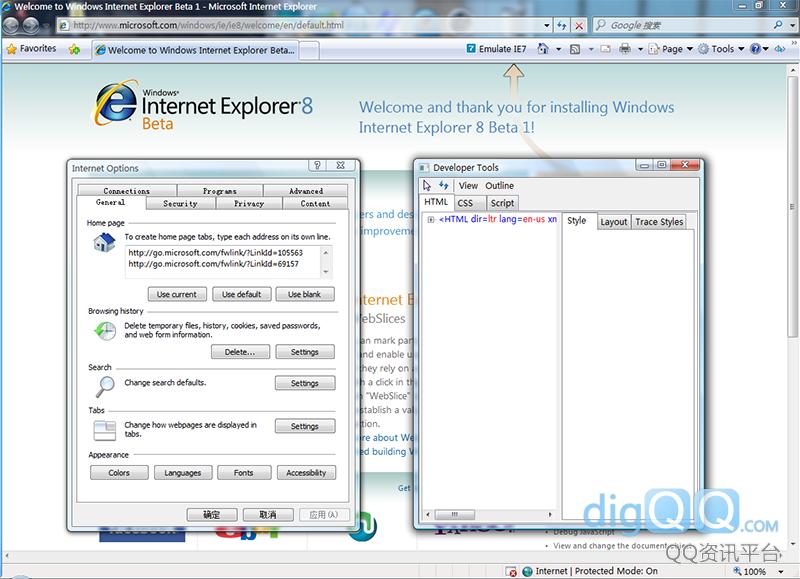This screenshot has width=800, height=579.
Task: Click the Developer Tools refresh icon
Action: [444, 186]
